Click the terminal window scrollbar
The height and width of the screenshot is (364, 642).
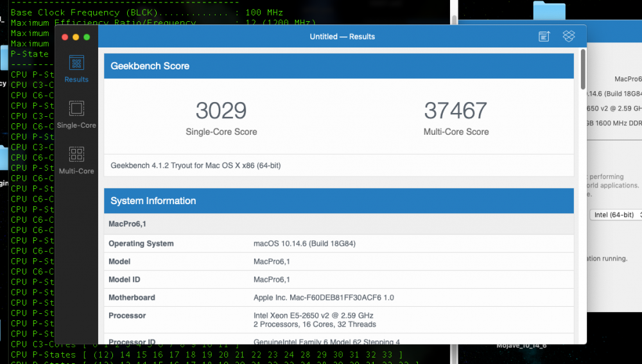tap(454, 19)
